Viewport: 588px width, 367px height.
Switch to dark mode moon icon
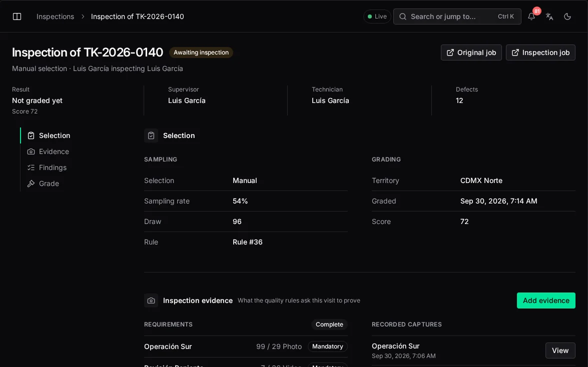(567, 16)
